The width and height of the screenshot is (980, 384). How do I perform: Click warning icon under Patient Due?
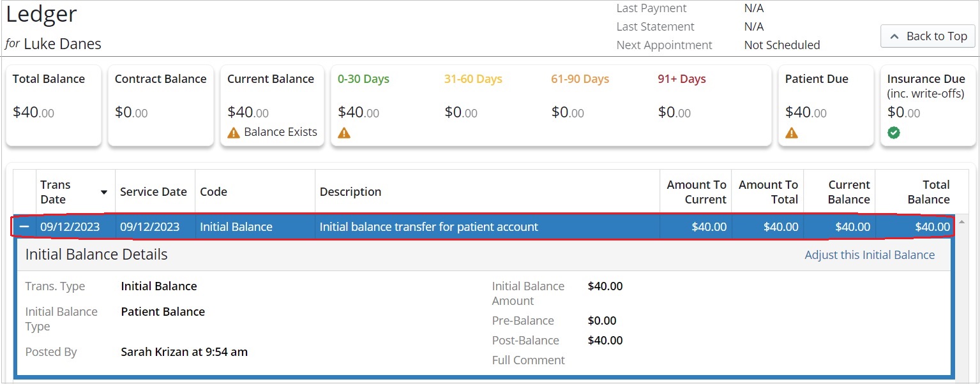(x=792, y=133)
